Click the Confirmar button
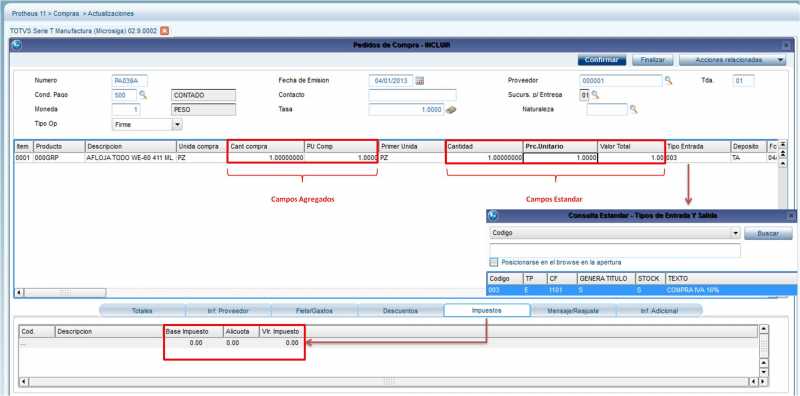This screenshot has width=800, height=396. [602, 60]
